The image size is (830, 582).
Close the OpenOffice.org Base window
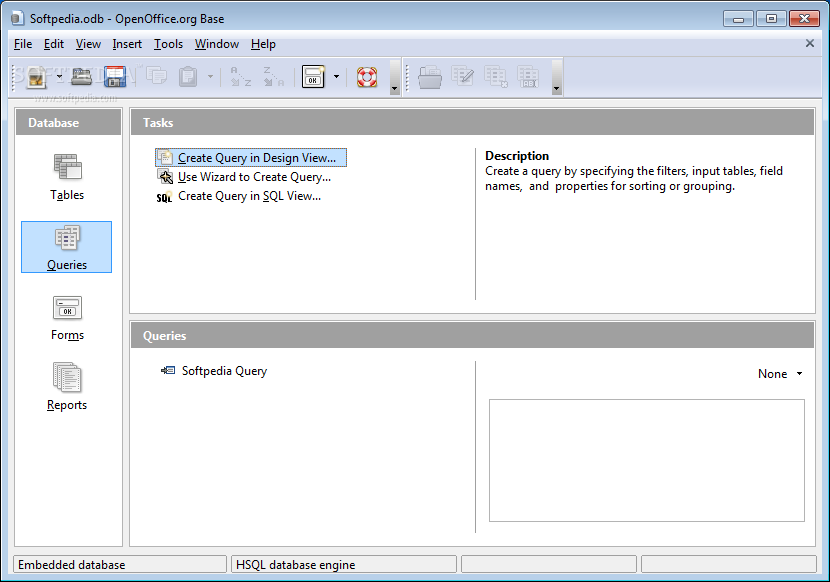tap(804, 19)
